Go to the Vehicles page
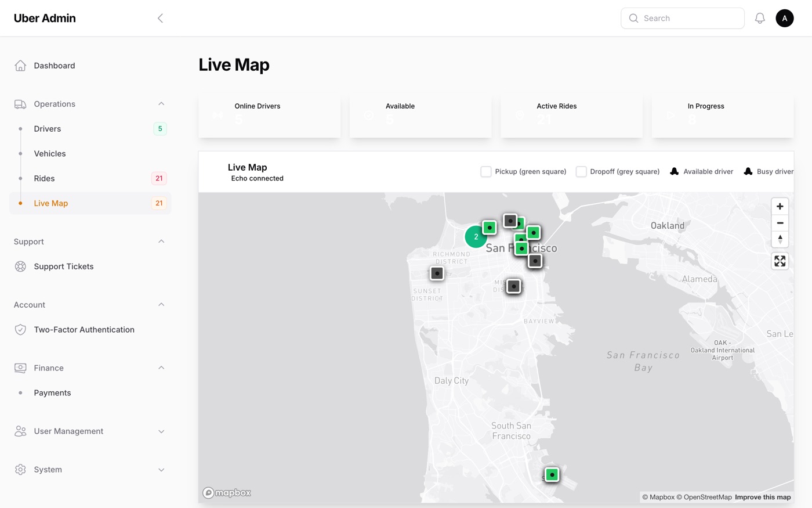 pyautogui.click(x=90, y=154)
